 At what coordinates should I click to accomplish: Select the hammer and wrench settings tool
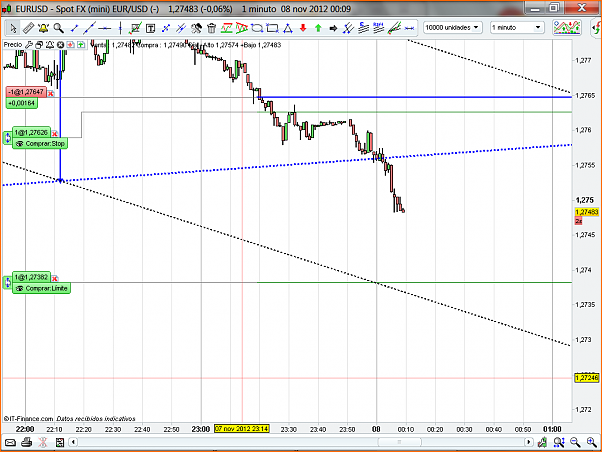tap(196, 28)
